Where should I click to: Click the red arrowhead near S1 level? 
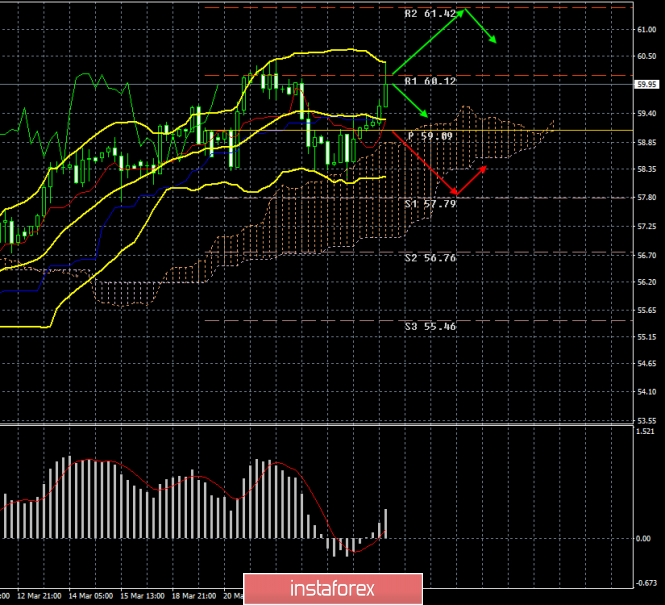point(456,190)
